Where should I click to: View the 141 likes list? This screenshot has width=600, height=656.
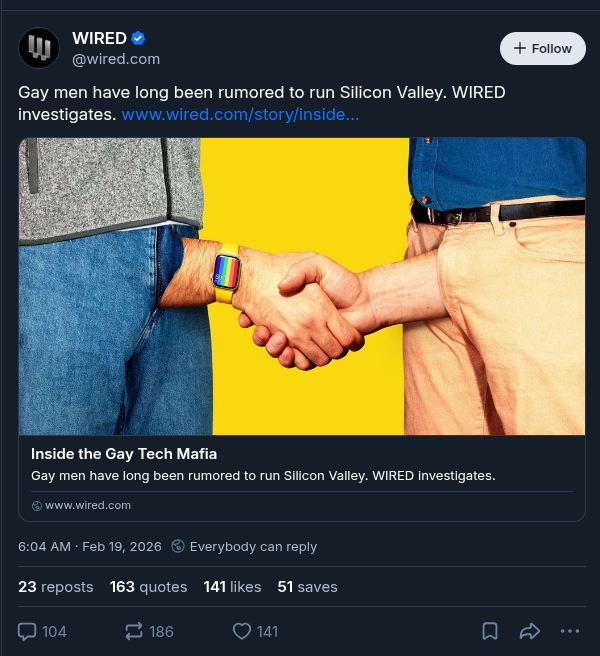pyautogui.click(x=233, y=587)
